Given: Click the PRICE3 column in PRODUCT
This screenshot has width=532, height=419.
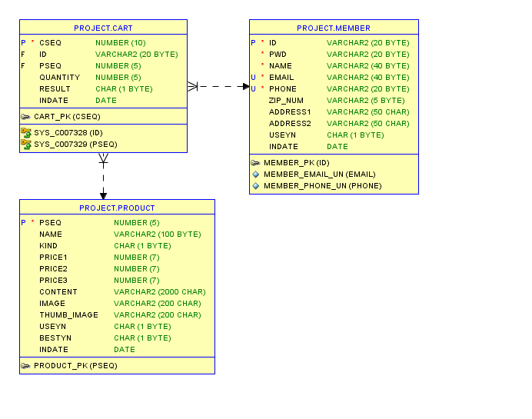Looking at the screenshot, I should click(x=53, y=281).
